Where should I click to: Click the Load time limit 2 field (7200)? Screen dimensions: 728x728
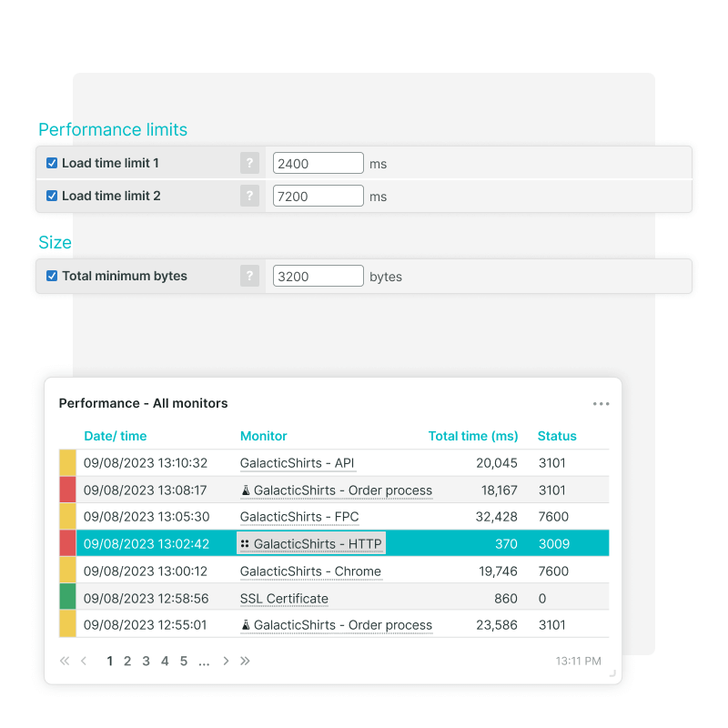tap(318, 196)
